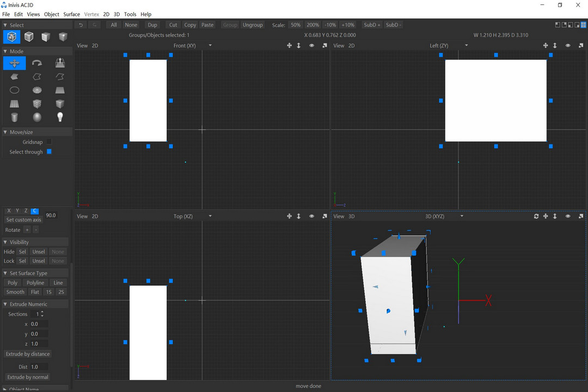This screenshot has height=392, width=588.
Task: Click the Extrude by distance button
Action: pos(28,354)
